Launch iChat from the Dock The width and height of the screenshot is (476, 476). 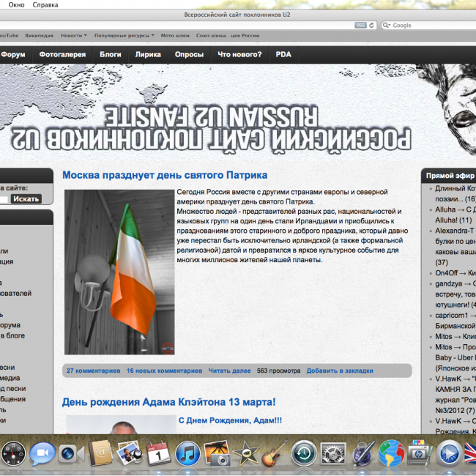[x=42, y=453]
